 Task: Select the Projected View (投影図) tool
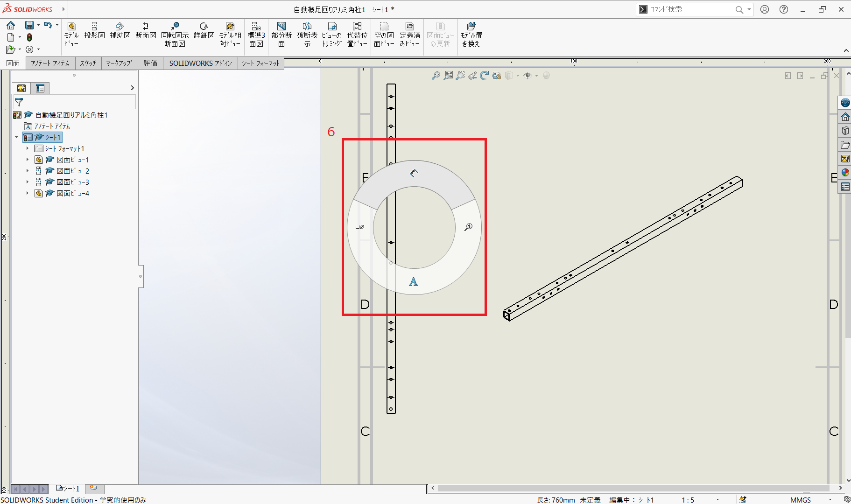(94, 30)
